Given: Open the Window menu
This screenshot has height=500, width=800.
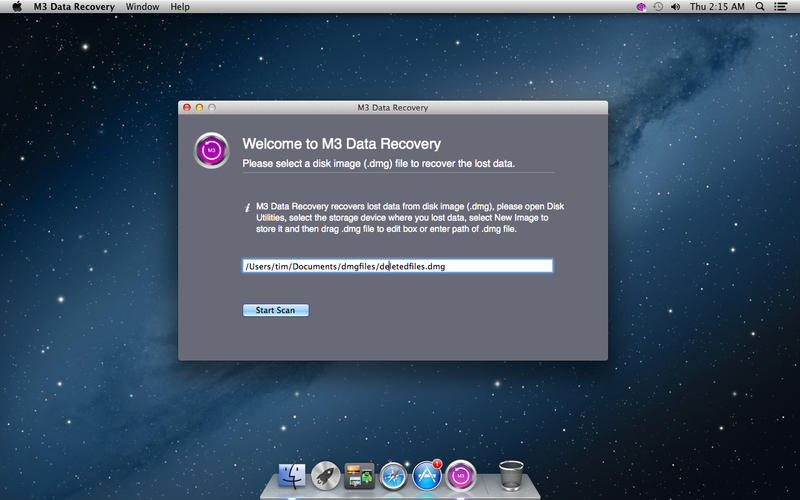Looking at the screenshot, I should 142,7.
